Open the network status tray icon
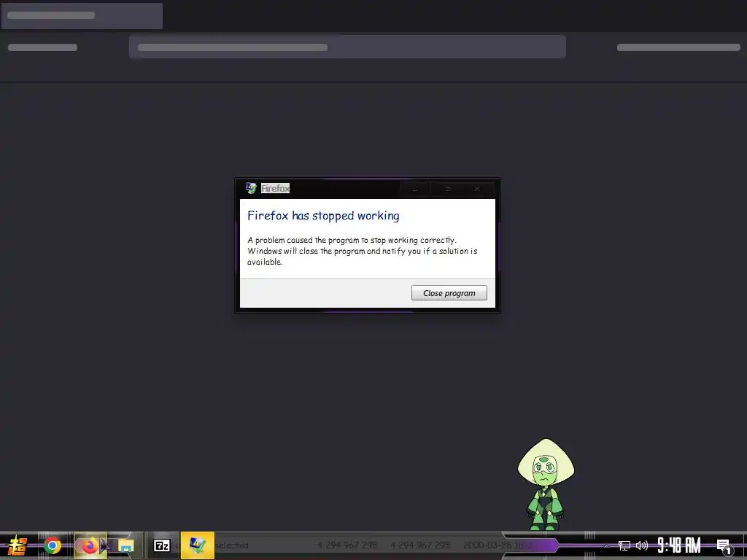747x560 pixels. (624, 545)
